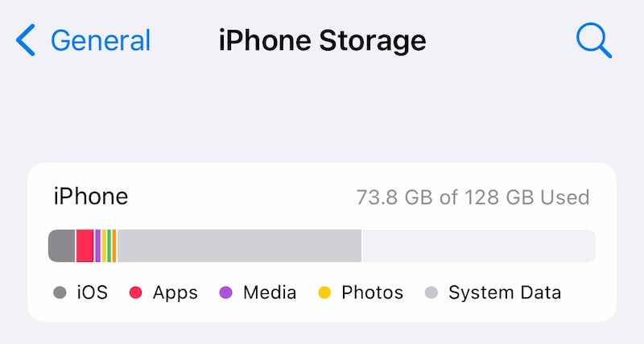Select the Apps legend label
Screen dimensions: 644x344
(175, 293)
